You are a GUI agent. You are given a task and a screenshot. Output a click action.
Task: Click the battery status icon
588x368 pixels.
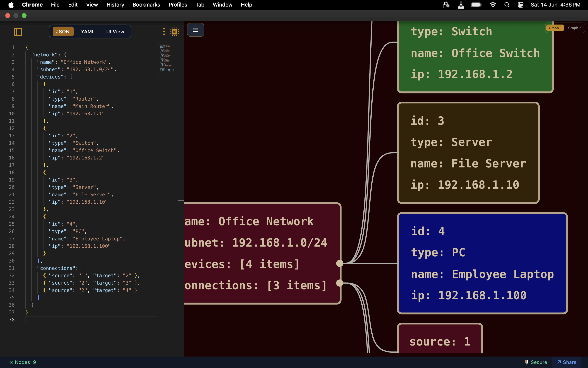tap(476, 5)
